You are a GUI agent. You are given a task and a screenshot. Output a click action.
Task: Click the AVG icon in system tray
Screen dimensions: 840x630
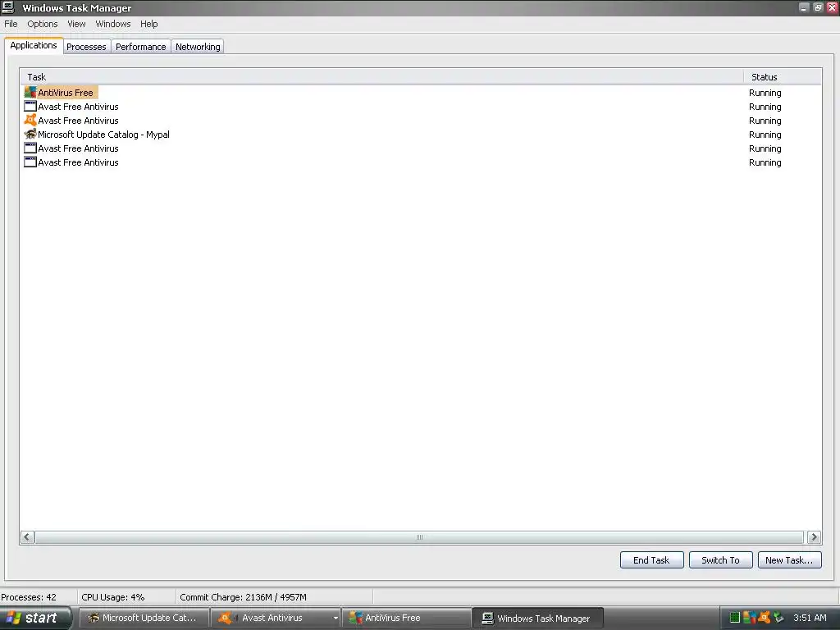(x=750, y=618)
